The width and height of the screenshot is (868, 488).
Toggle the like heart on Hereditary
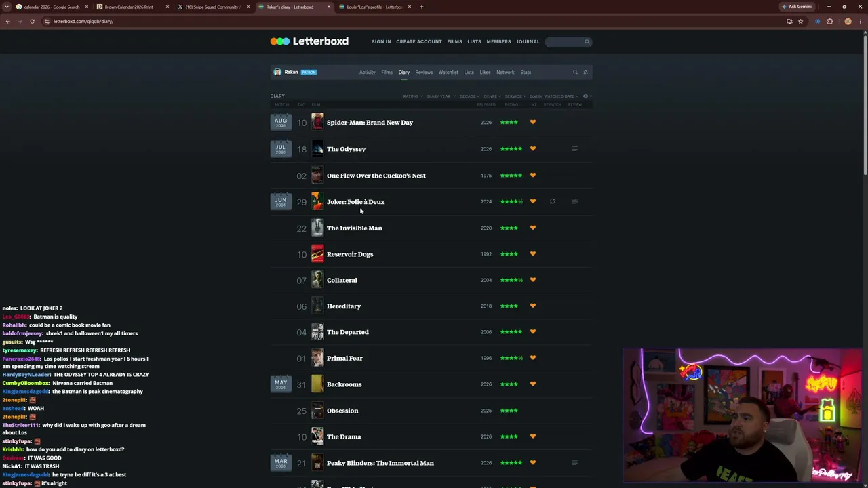pyautogui.click(x=533, y=306)
